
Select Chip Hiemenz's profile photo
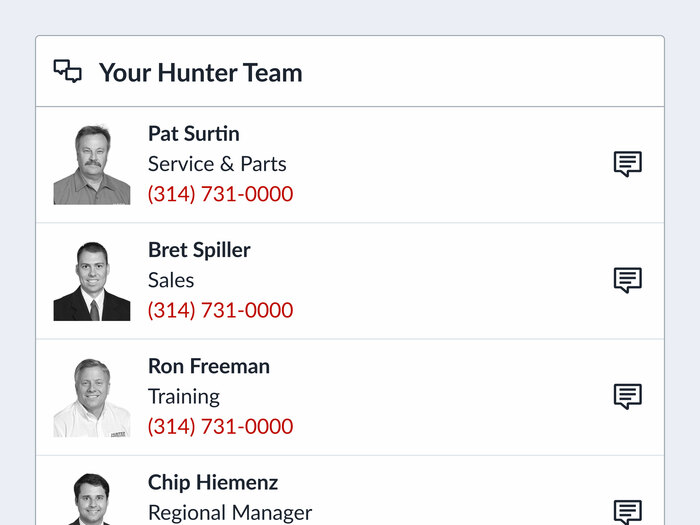tap(92, 499)
